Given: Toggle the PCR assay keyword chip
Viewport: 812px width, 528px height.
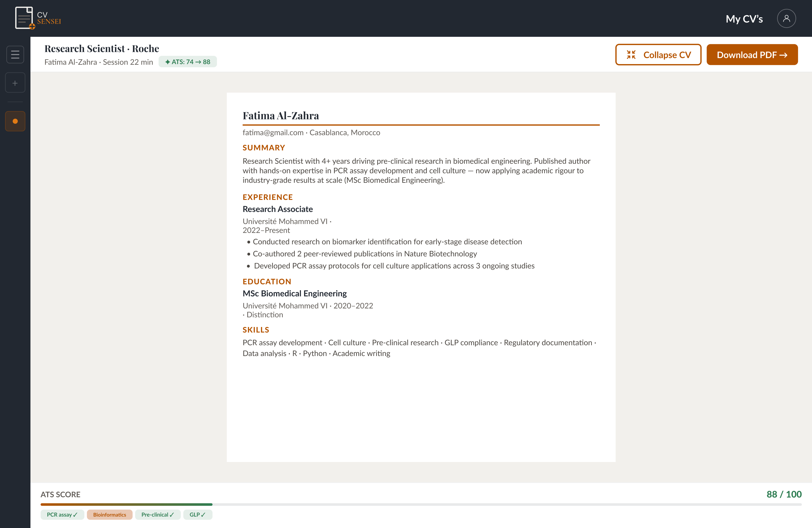Looking at the screenshot, I should (62, 515).
